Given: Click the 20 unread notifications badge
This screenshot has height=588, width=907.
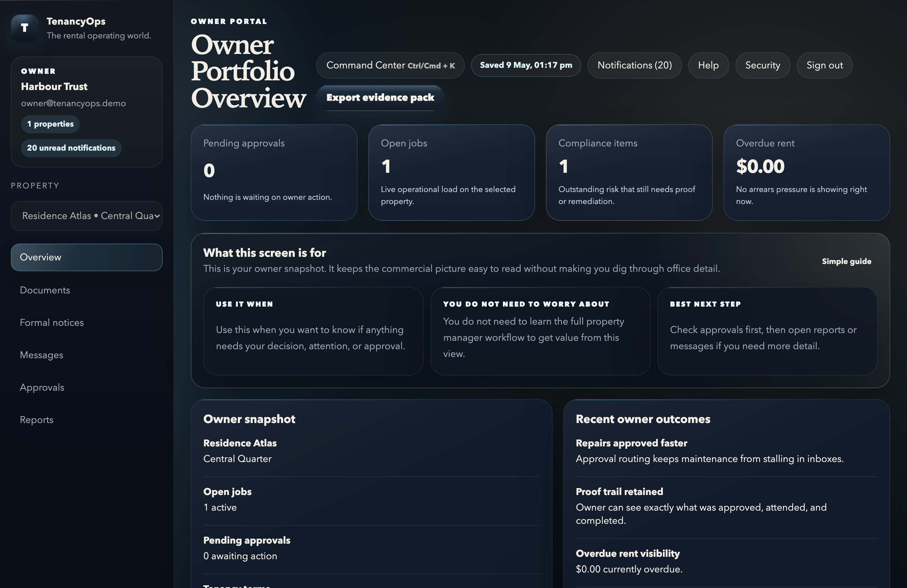Looking at the screenshot, I should click(x=71, y=148).
